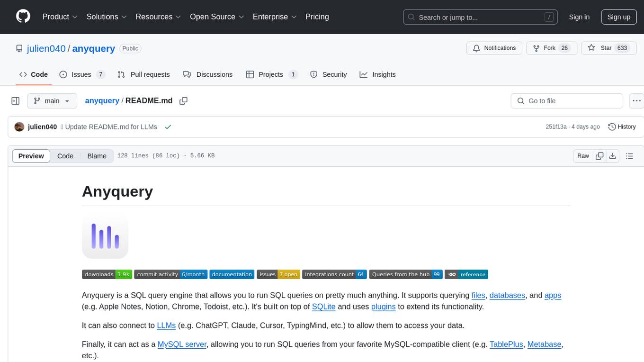This screenshot has width=644, height=362.
Task: Open the Integrations count 64 badge
Action: tap(335, 274)
